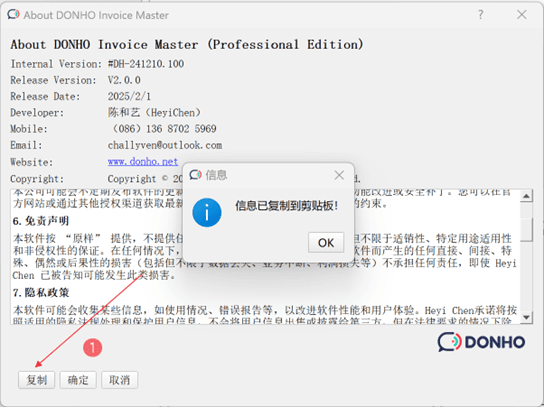Click the question mark help button

pyautogui.click(x=481, y=15)
